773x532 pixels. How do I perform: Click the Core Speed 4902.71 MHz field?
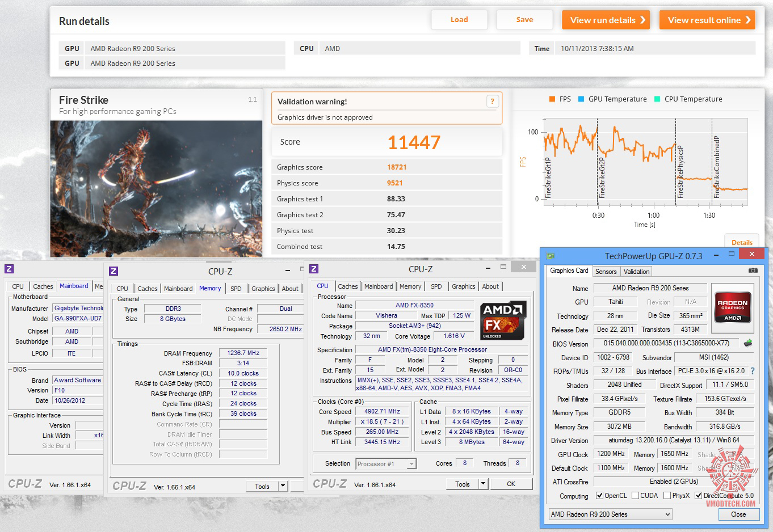[x=382, y=411]
